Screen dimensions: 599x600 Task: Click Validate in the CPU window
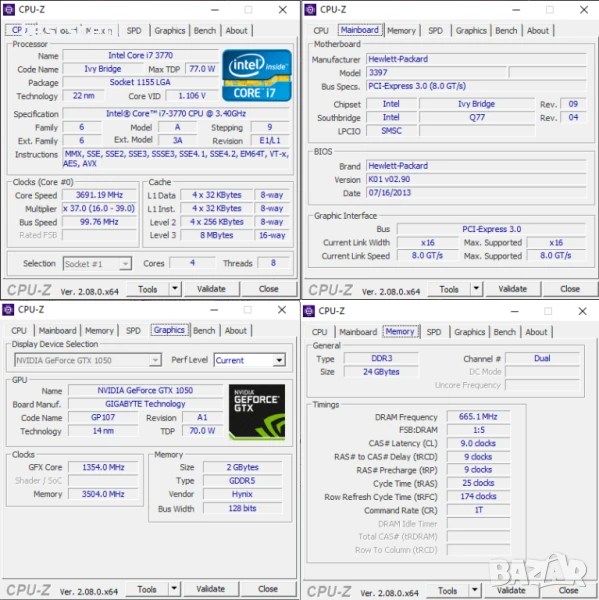point(211,289)
